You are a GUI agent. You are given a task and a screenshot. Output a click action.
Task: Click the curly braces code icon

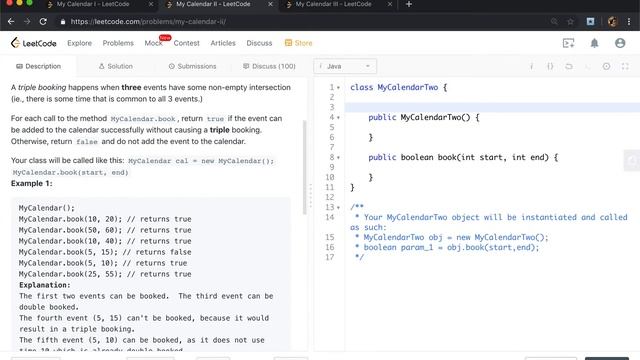click(x=550, y=66)
